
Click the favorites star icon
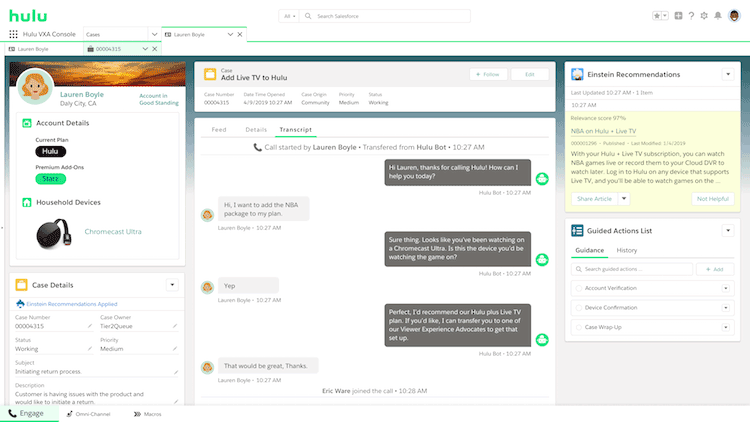655,16
